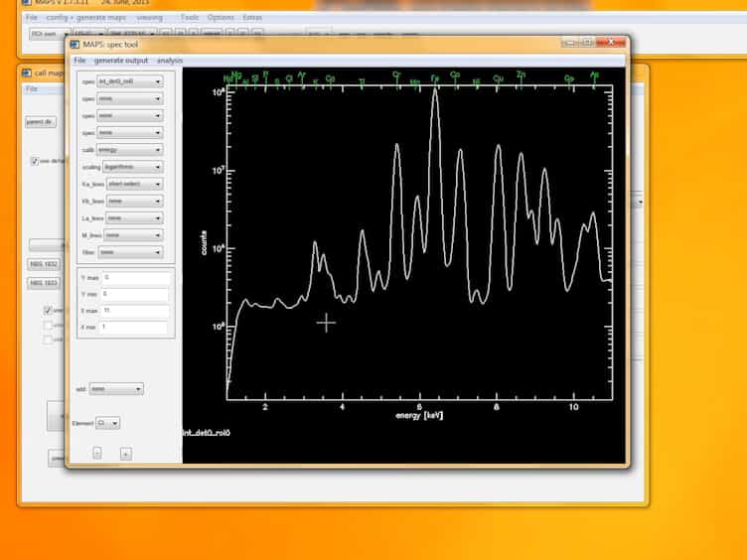Click the Ti element label above spectrum
Viewport: 747px width, 560px height.
[x=362, y=81]
